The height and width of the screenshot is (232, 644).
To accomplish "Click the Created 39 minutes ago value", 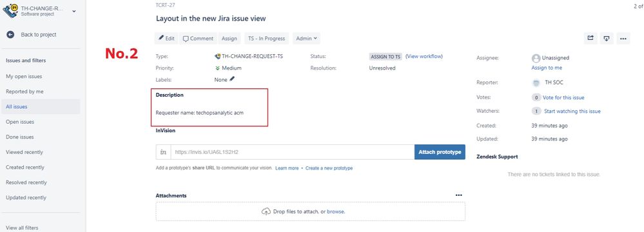I will 549,126.
